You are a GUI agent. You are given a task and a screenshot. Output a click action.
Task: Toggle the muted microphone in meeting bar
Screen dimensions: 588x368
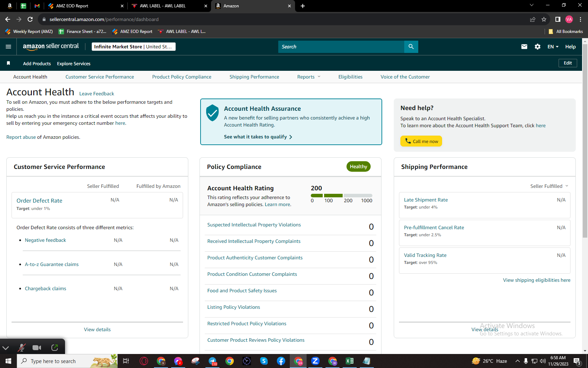coord(22,348)
